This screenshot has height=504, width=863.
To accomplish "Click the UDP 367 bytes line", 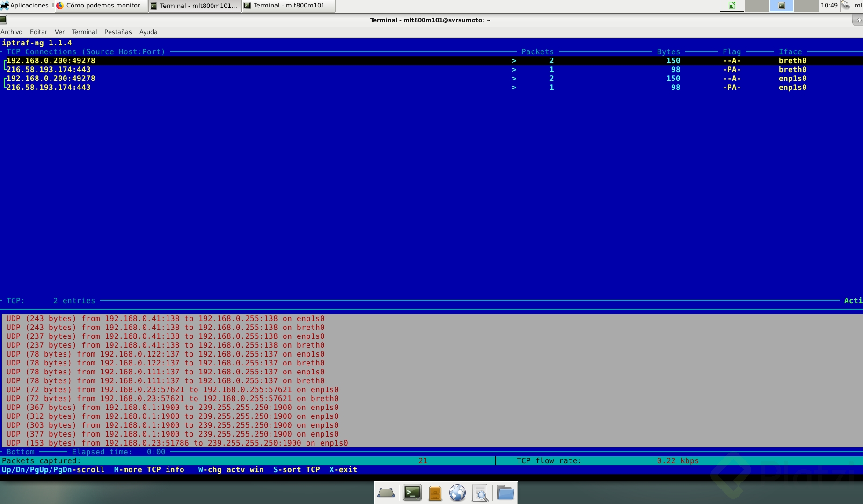I will click(173, 407).
